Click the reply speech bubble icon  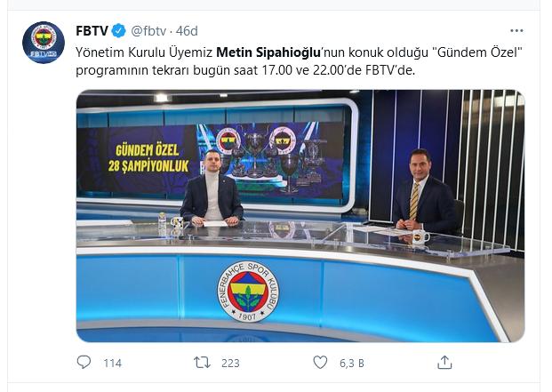tap(84, 362)
